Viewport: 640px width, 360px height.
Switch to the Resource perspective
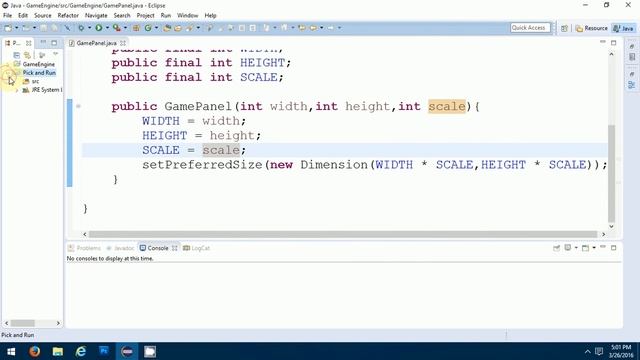tap(591, 28)
